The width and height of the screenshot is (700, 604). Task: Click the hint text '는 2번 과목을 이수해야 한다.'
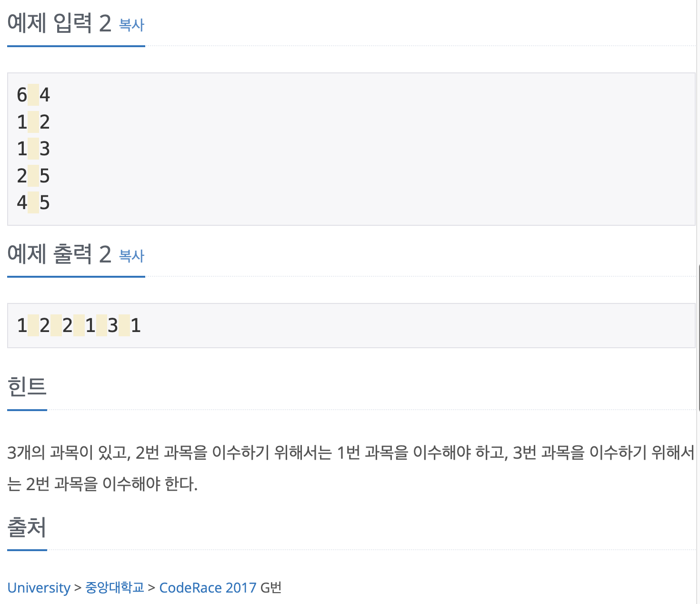coord(102,484)
